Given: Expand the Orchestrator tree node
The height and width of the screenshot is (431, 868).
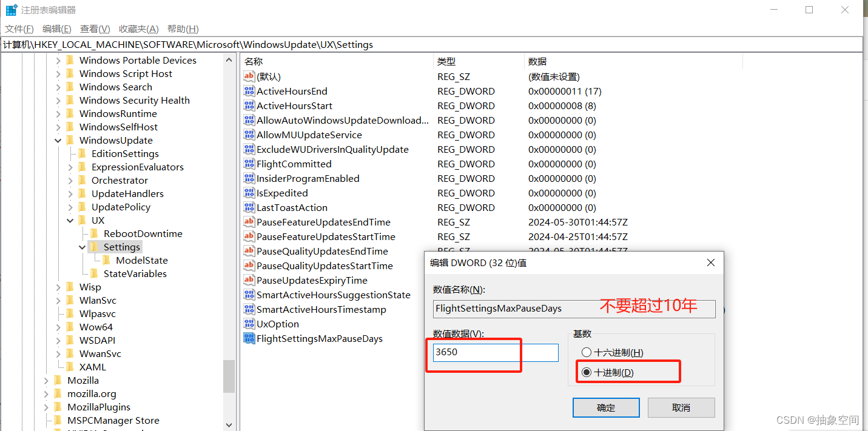Looking at the screenshot, I should click(x=70, y=180).
